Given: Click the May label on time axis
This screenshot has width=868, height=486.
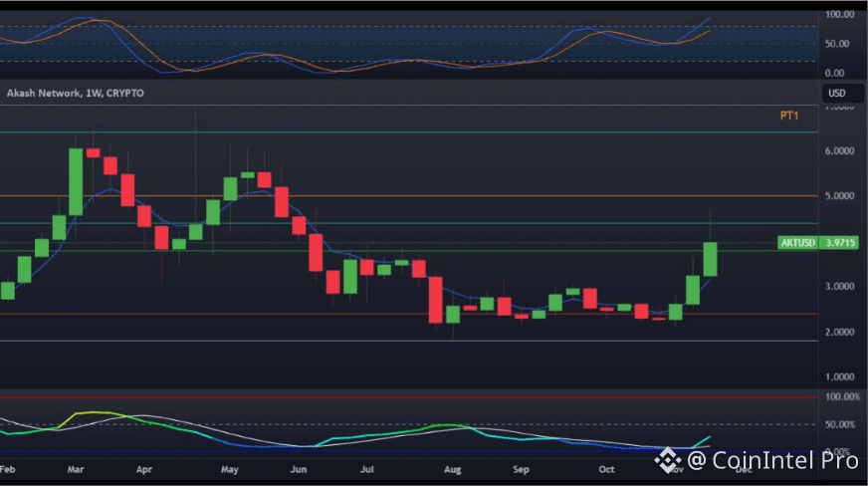Looking at the screenshot, I should (230, 469).
